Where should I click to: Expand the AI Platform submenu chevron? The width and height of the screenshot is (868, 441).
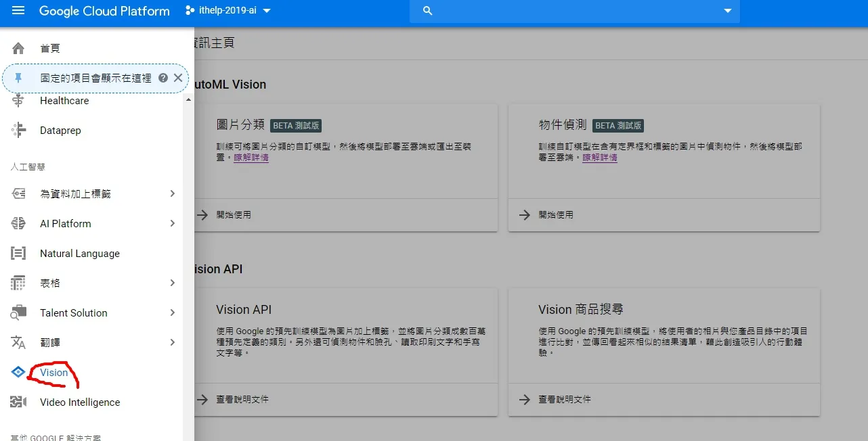172,223
